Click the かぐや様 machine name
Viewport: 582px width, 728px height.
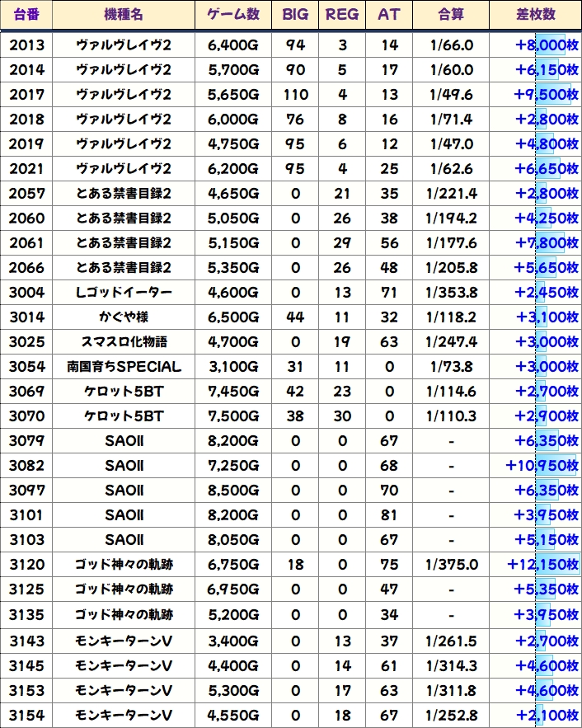click(x=124, y=317)
